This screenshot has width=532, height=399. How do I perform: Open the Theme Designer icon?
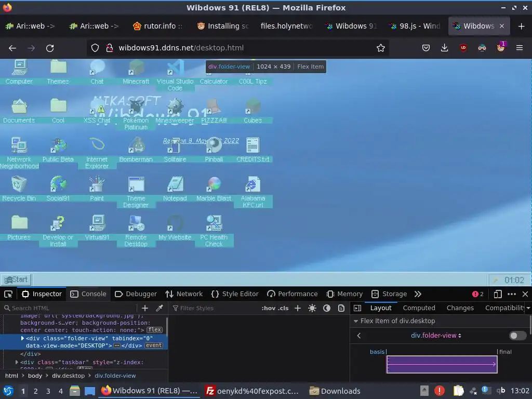[x=136, y=192]
